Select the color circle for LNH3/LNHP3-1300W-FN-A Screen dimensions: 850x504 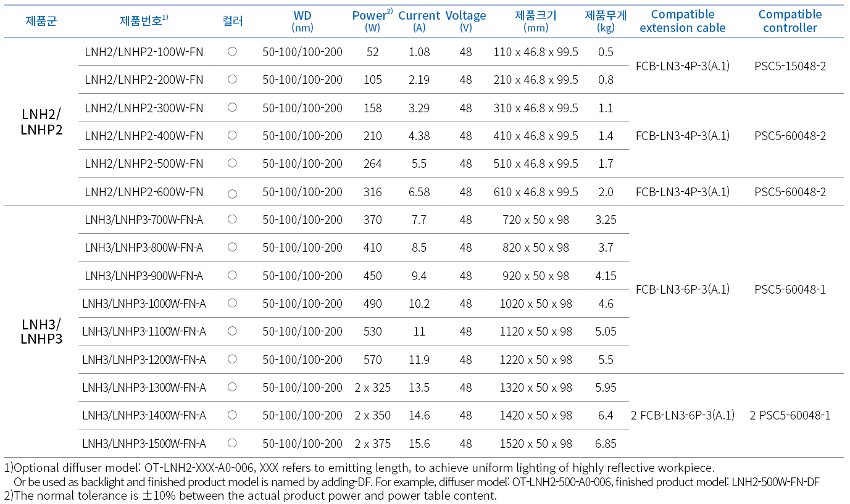pyautogui.click(x=232, y=387)
